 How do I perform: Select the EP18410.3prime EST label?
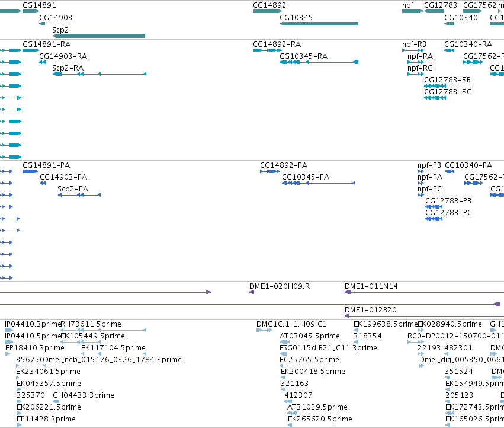(x=35, y=348)
